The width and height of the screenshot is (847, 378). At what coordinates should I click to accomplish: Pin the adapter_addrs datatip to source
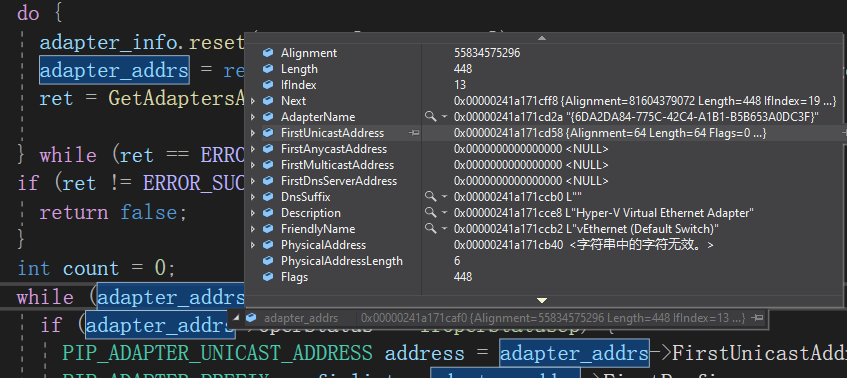pos(758,318)
